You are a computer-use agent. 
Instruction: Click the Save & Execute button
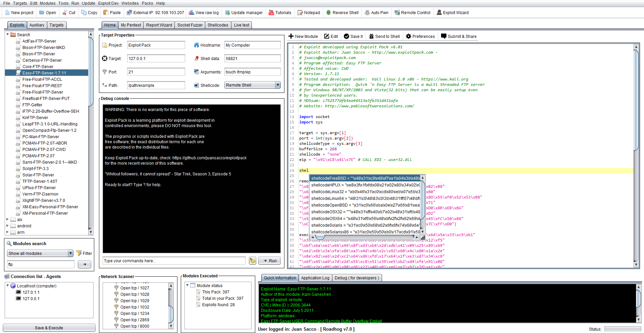49,328
